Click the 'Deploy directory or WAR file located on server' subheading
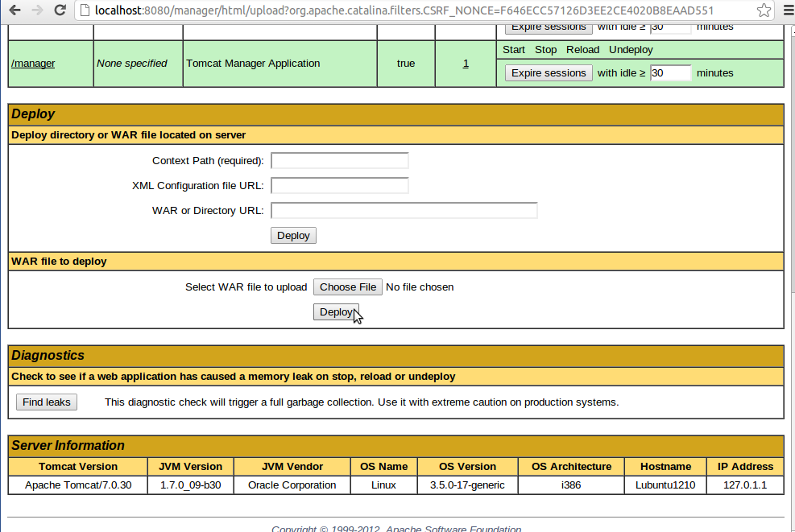Screen dimensions: 795x532 (128, 134)
